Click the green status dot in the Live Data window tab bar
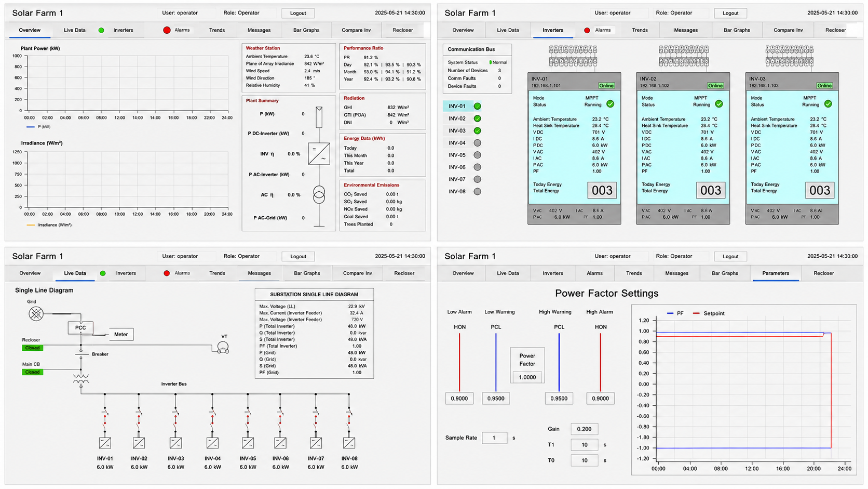This screenshot has height=489, width=868. pos(103,273)
